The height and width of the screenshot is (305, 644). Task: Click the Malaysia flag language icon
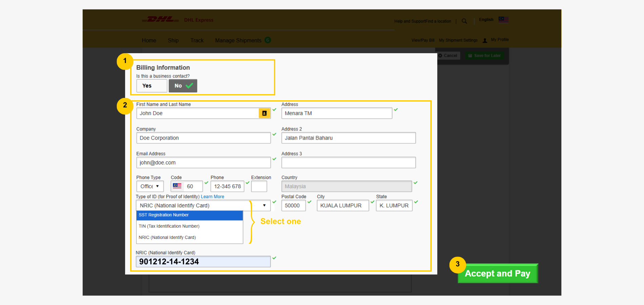503,20
